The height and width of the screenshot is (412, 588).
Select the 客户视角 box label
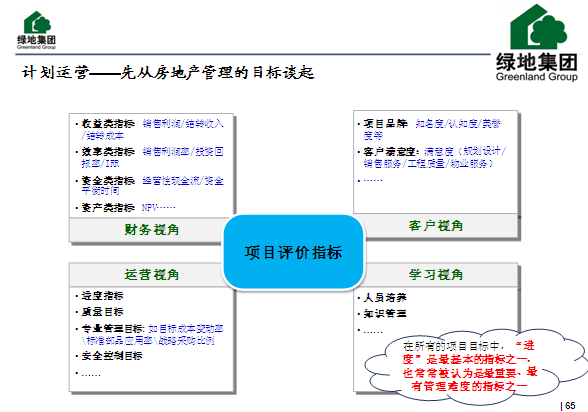pyautogui.click(x=436, y=226)
